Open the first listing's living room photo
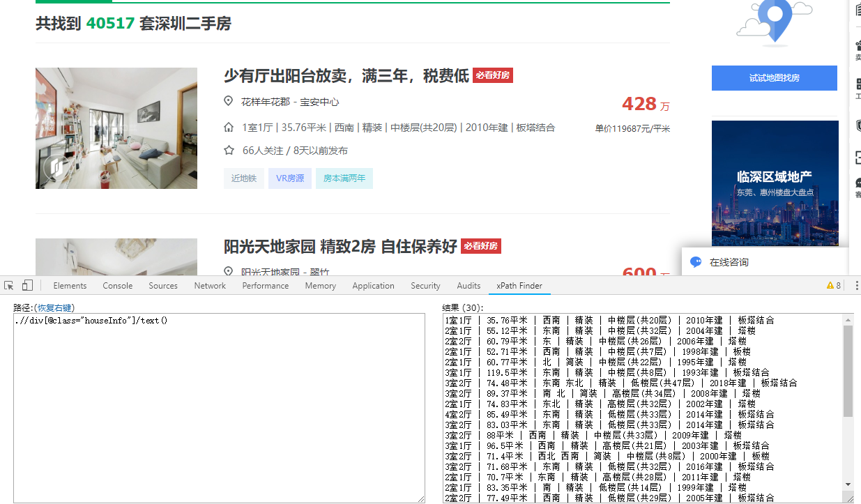This screenshot has height=504, width=861. coord(116,128)
